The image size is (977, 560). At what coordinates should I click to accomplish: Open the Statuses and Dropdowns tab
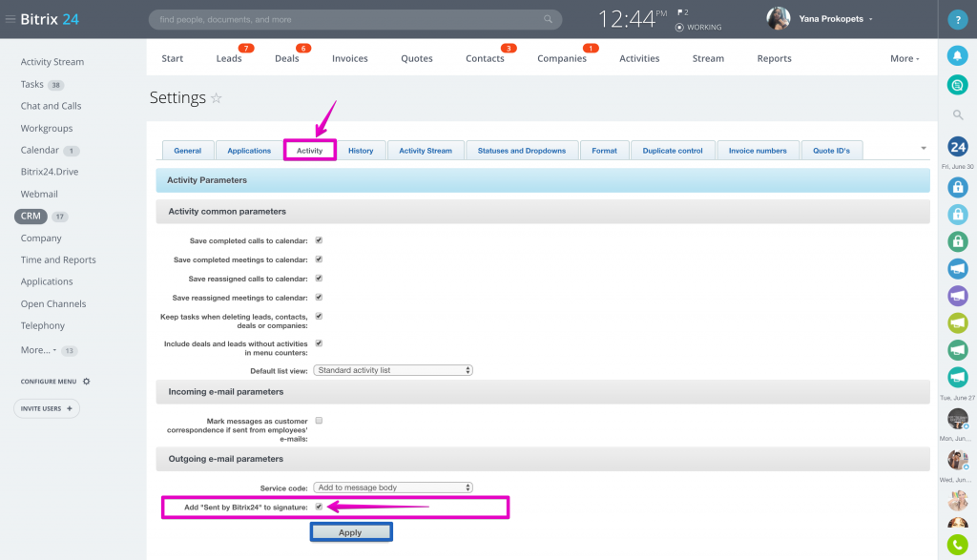(522, 150)
